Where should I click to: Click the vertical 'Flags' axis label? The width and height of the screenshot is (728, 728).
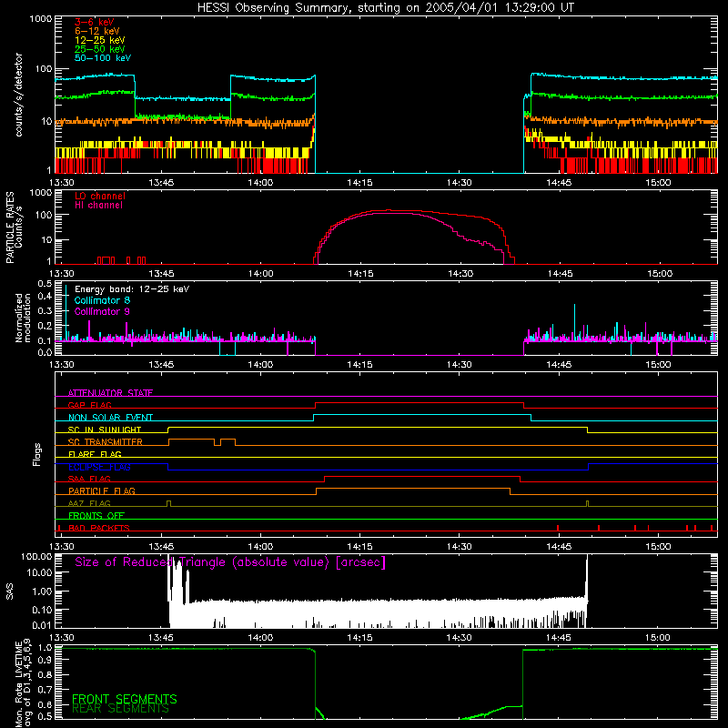point(36,454)
